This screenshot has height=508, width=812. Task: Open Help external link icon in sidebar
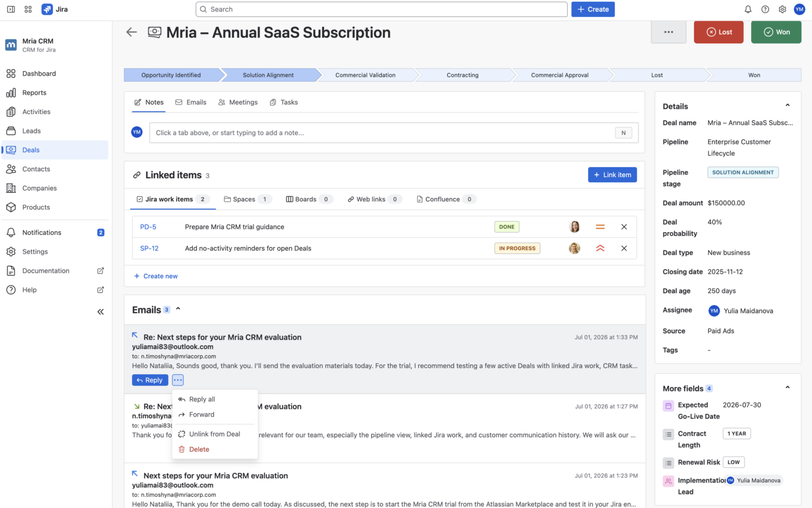coord(100,290)
